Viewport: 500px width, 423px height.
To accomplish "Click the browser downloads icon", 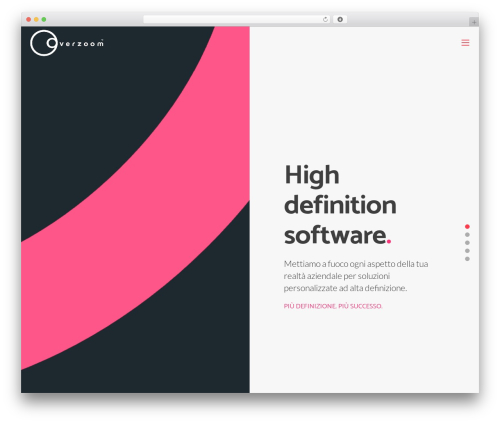I will tap(340, 19).
